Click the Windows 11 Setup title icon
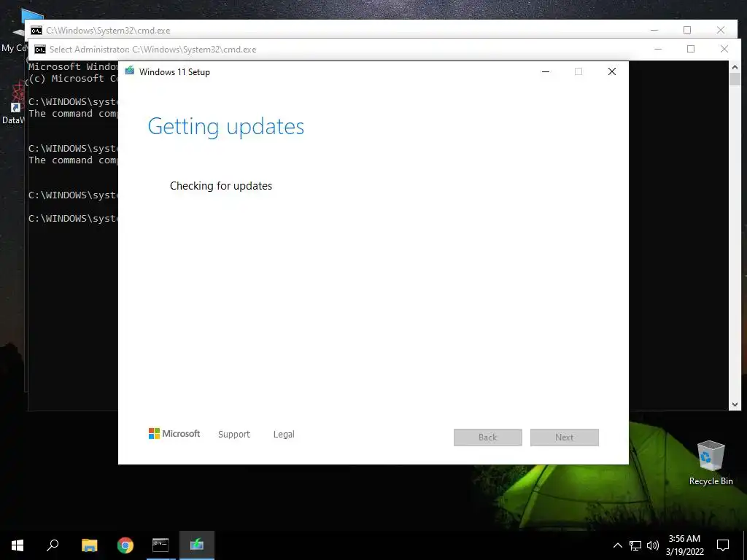Screen dimensions: 747x560 click(130, 71)
